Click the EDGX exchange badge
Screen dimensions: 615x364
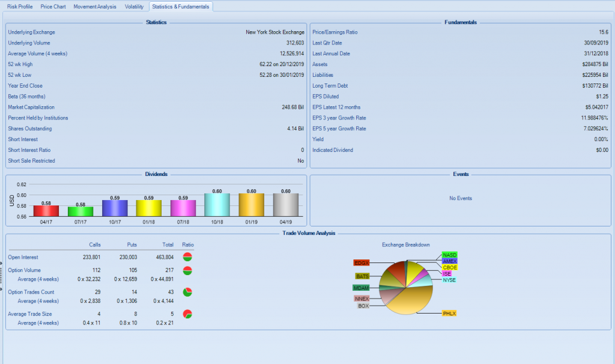(x=362, y=263)
